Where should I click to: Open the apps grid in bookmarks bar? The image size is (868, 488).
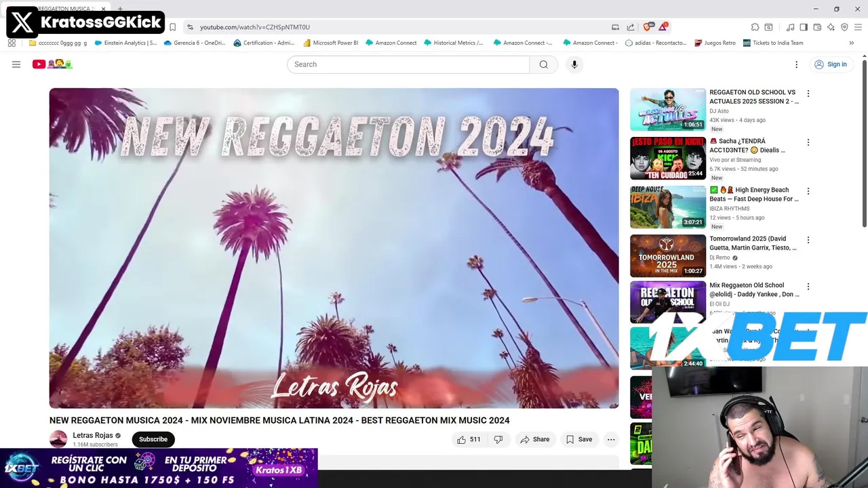click(x=12, y=43)
